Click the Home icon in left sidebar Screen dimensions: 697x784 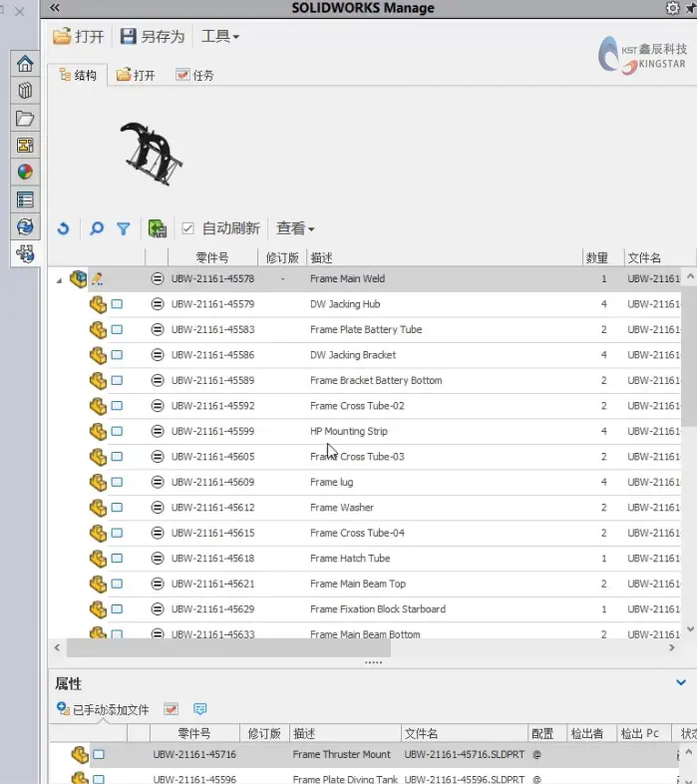(x=25, y=64)
